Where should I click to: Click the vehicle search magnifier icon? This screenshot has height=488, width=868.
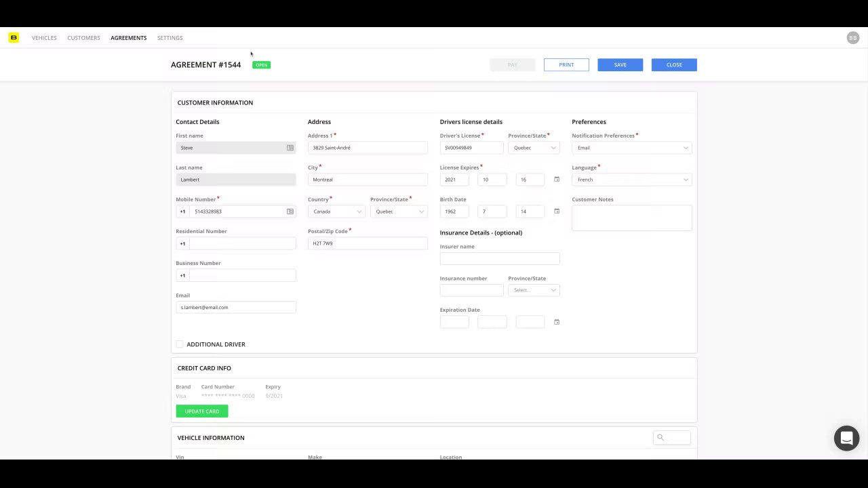pos(660,437)
